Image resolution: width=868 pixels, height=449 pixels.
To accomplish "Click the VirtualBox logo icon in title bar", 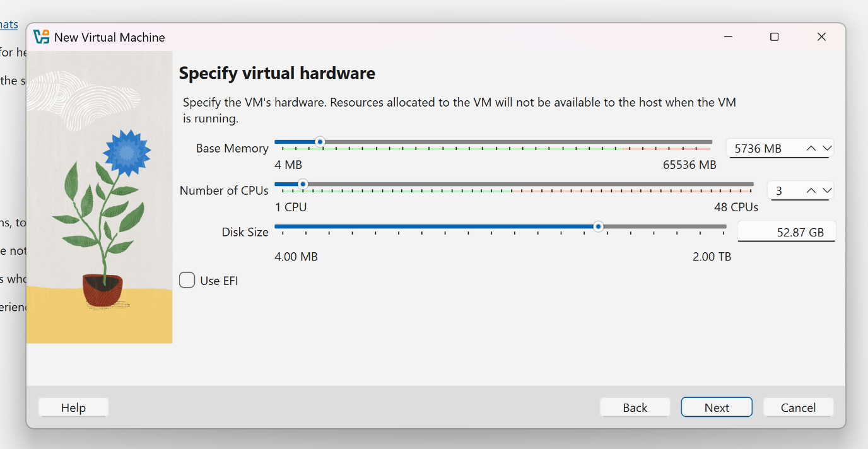I will pyautogui.click(x=42, y=37).
